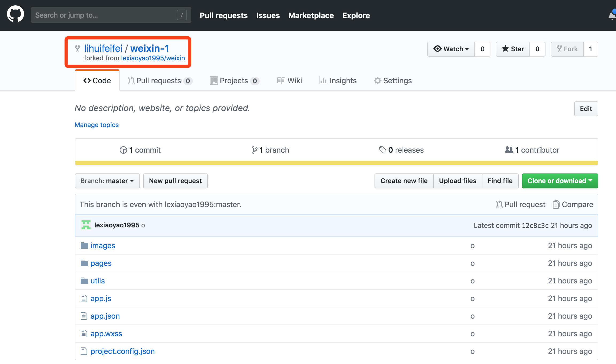Click the fork icon beside lihuifeifei

pyautogui.click(x=77, y=48)
